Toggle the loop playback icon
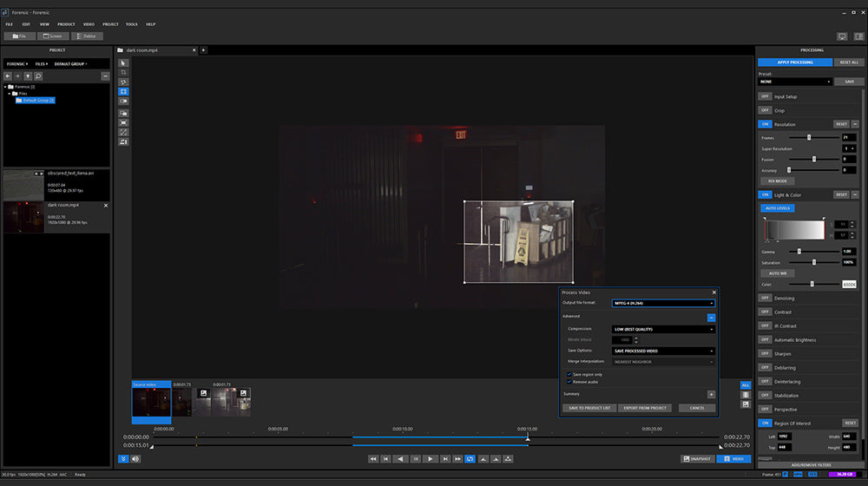Viewport: 868px width, 486px height. (x=470, y=458)
